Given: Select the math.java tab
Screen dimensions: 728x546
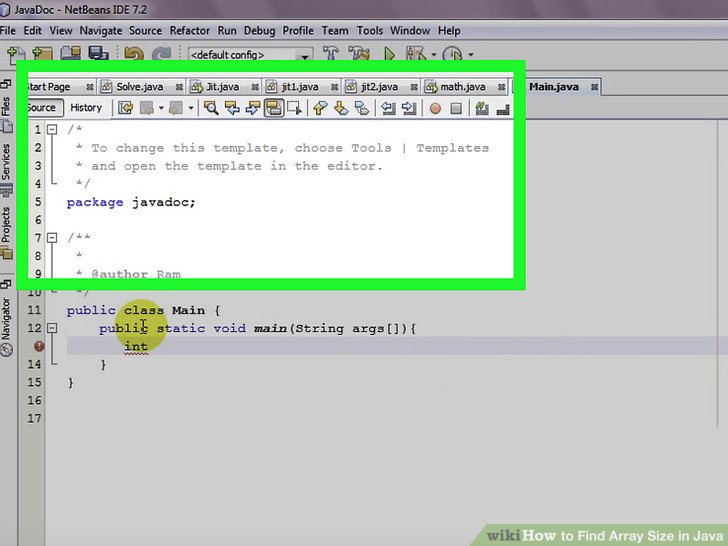Looking at the screenshot, I should click(462, 87).
